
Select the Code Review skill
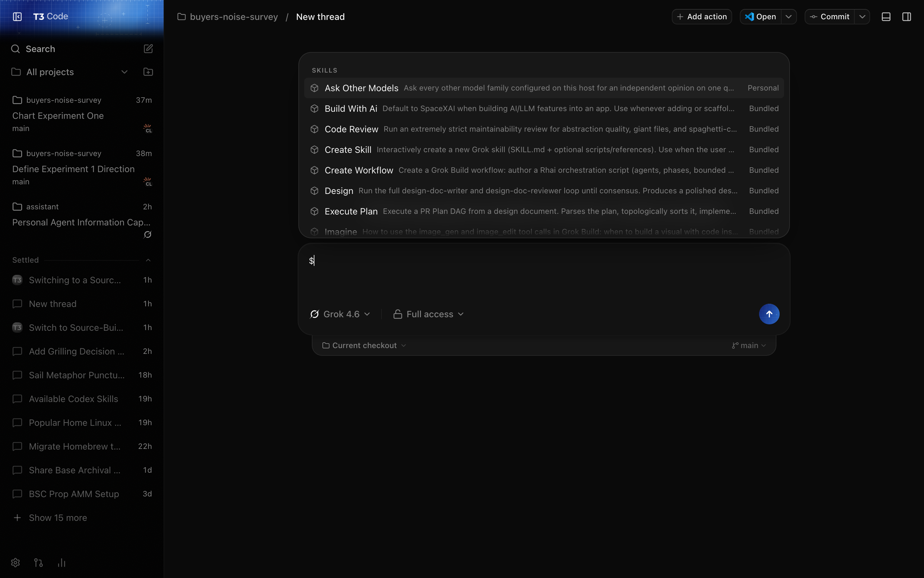point(544,129)
